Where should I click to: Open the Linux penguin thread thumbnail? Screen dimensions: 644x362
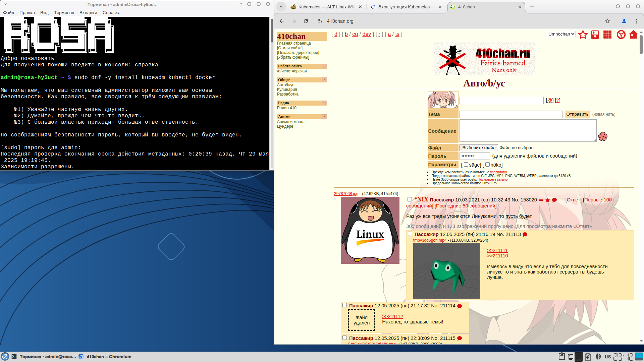pos(370,230)
